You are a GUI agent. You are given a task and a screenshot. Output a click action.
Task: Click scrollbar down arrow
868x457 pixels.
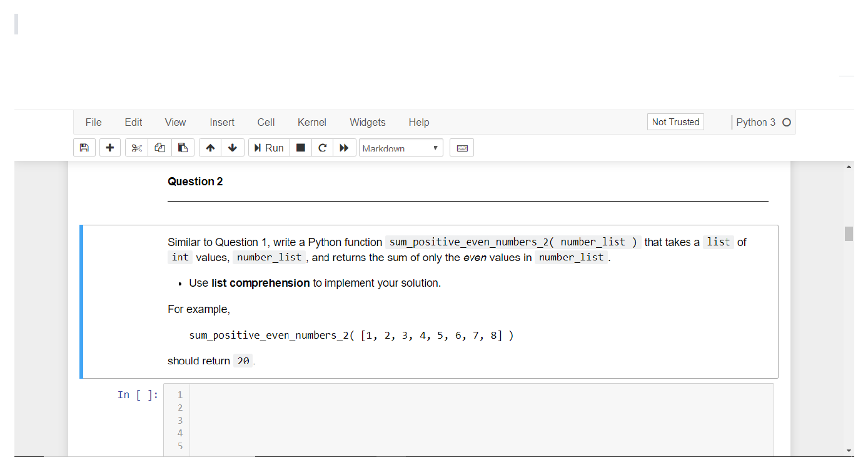click(849, 450)
